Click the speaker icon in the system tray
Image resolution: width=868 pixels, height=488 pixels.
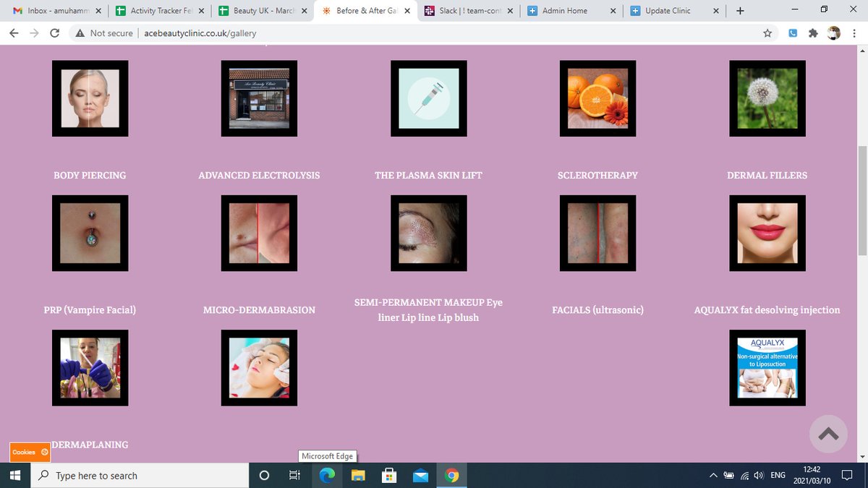click(758, 475)
